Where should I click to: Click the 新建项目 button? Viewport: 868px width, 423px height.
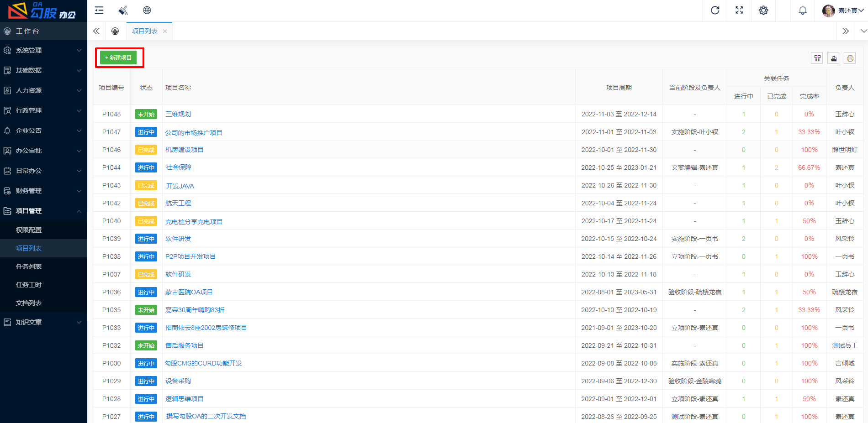click(118, 58)
